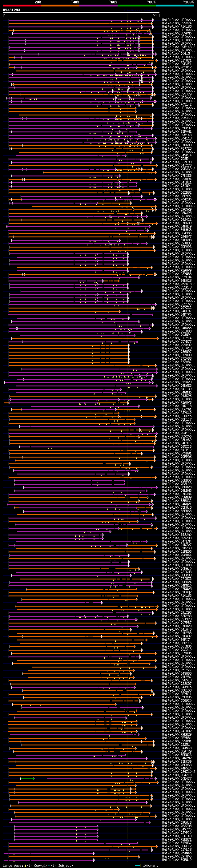The height and width of the screenshot is (868, 197).
Task: Select hit label UniRef100_Q8K1I7
Action: pos(177,419)
